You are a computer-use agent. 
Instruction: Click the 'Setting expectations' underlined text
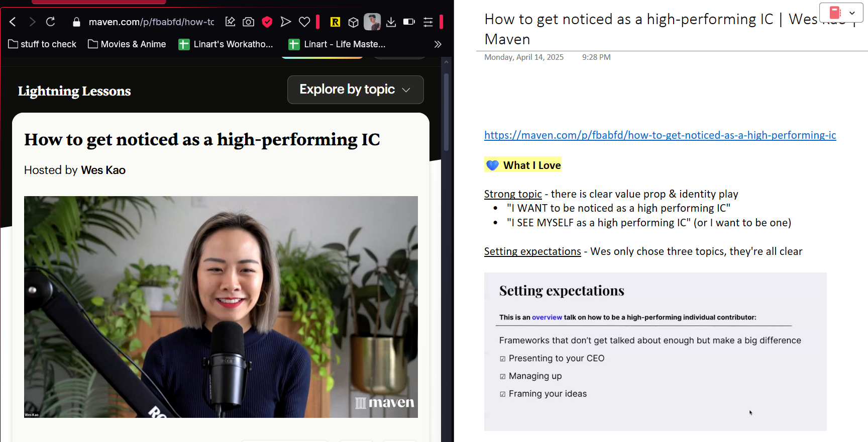tap(532, 251)
